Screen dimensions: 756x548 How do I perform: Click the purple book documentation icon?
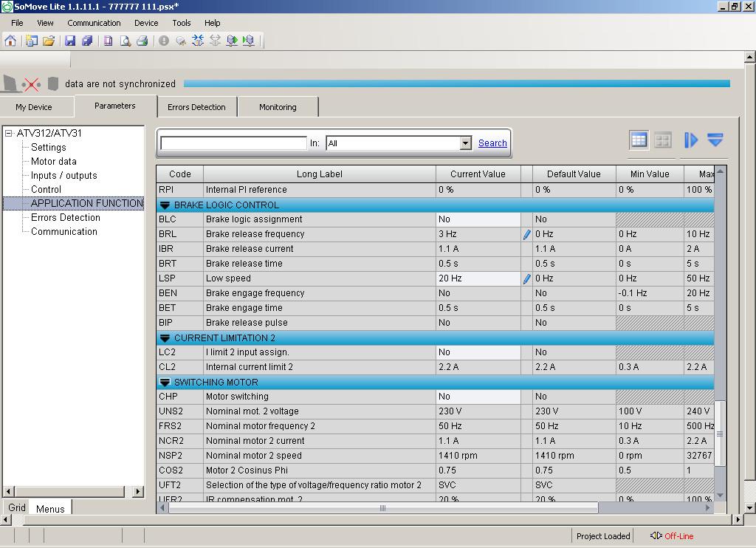109,41
